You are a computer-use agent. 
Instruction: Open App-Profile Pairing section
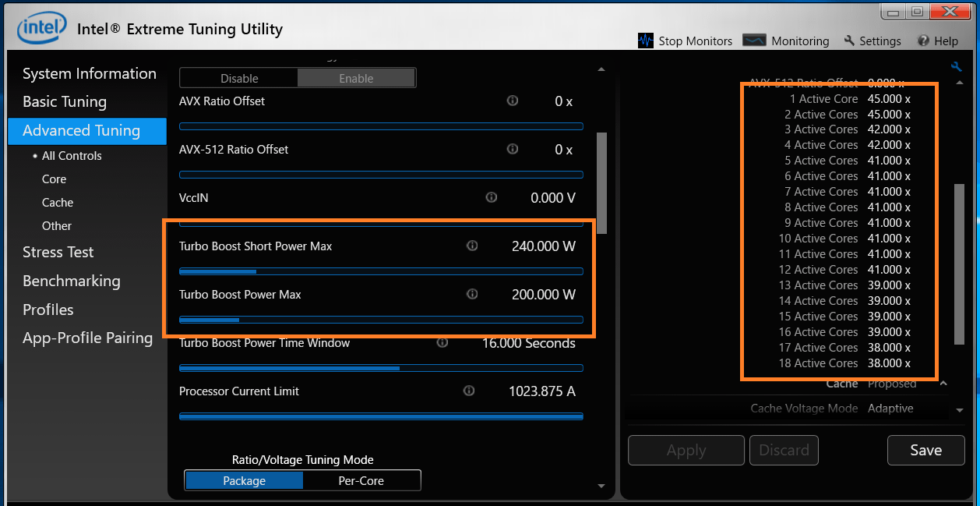(x=88, y=338)
